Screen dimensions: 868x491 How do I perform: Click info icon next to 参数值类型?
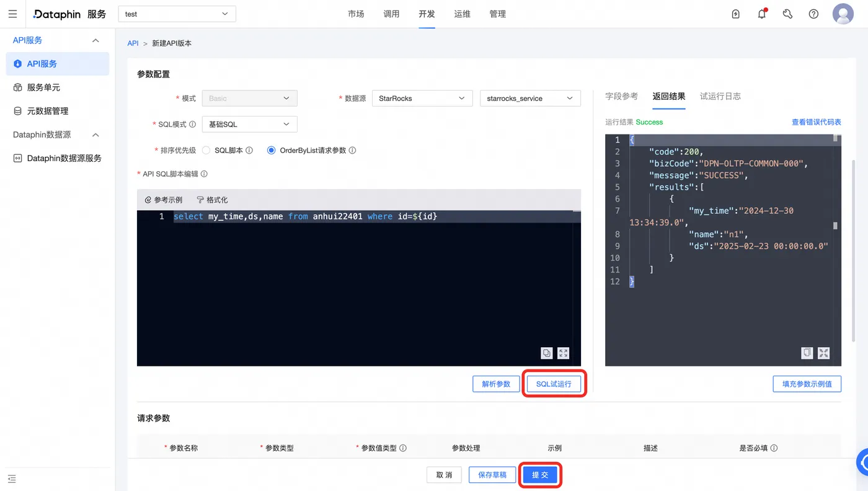click(x=403, y=448)
